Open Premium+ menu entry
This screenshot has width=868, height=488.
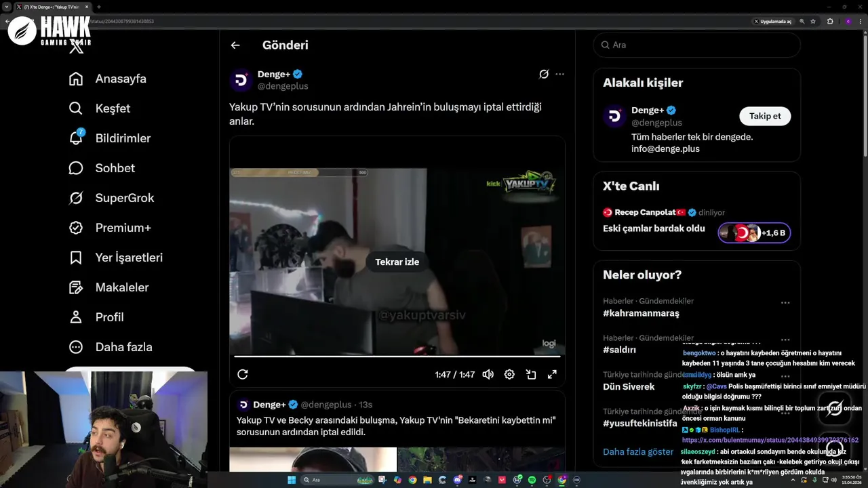[x=109, y=228]
